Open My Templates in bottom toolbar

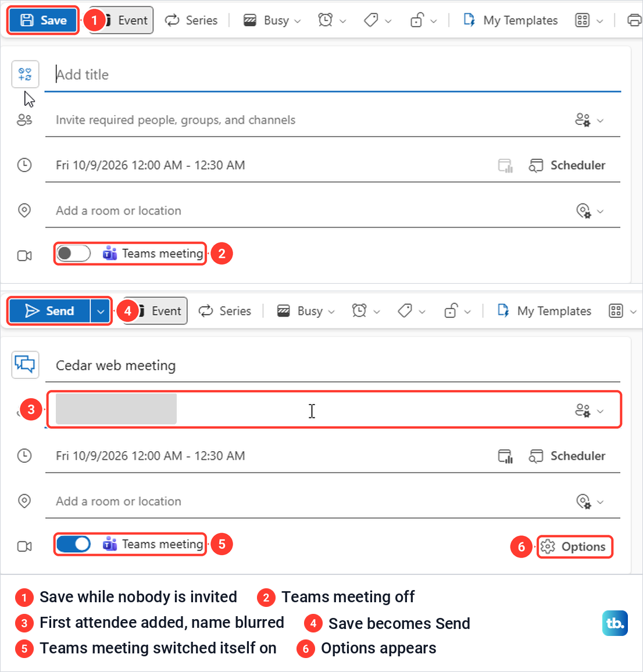(544, 311)
